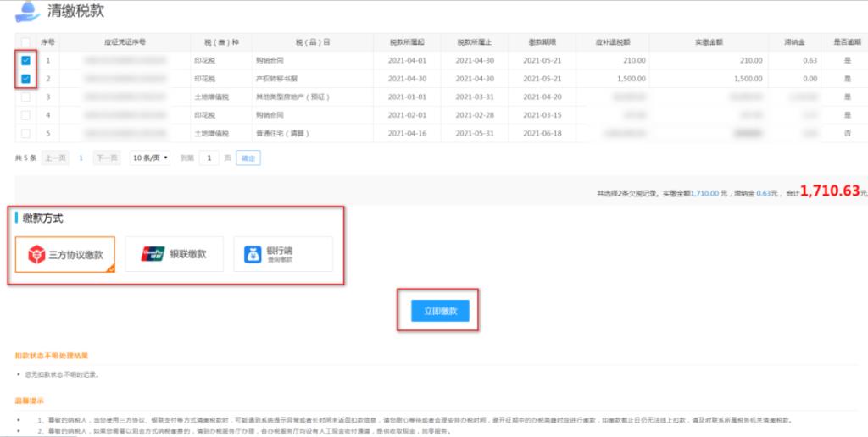Check the checkbox for row 3
This screenshot has width=868, height=437.
point(25,97)
